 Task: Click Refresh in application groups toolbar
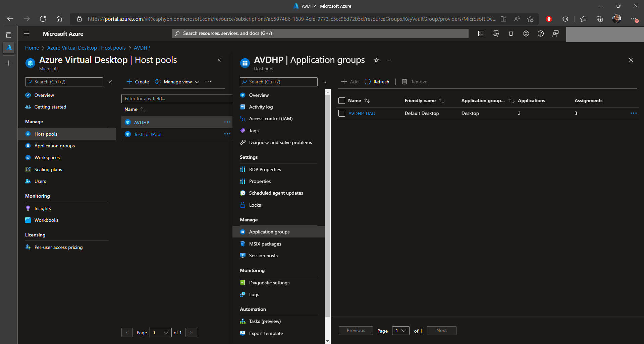(377, 82)
